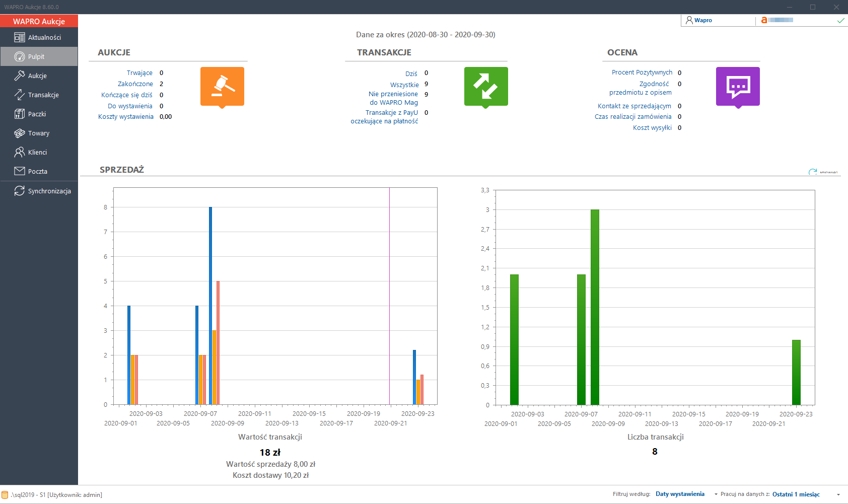The width and height of the screenshot is (848, 504).
Task: Select the Aktualności menu label
Action: 44,37
